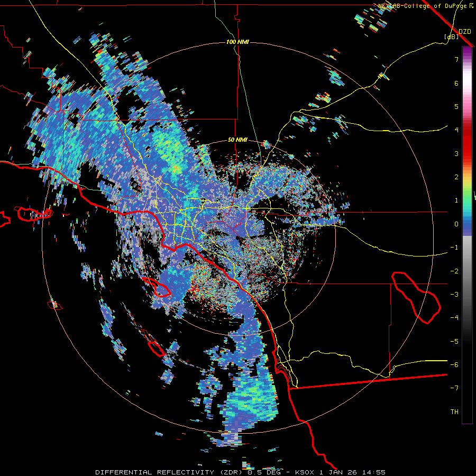Click the "-1" value on the color scale
This screenshot has height=476, width=476.
pyautogui.click(x=454, y=248)
